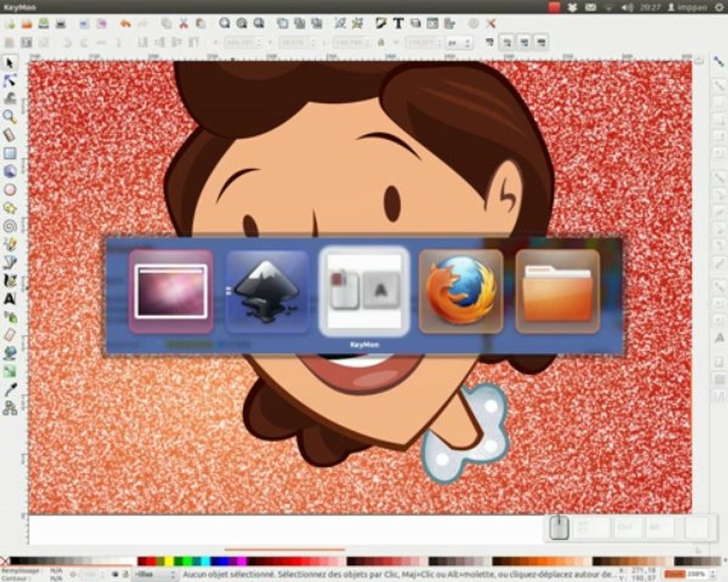The width and height of the screenshot is (728, 582).
Task: Select the Tweak tool
Action: [10, 99]
